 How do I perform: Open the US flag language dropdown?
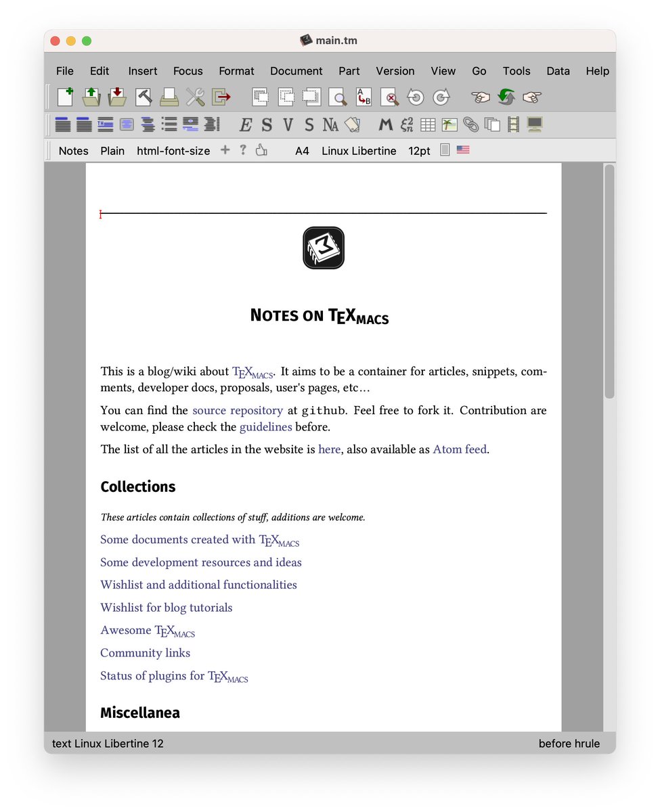pos(463,150)
